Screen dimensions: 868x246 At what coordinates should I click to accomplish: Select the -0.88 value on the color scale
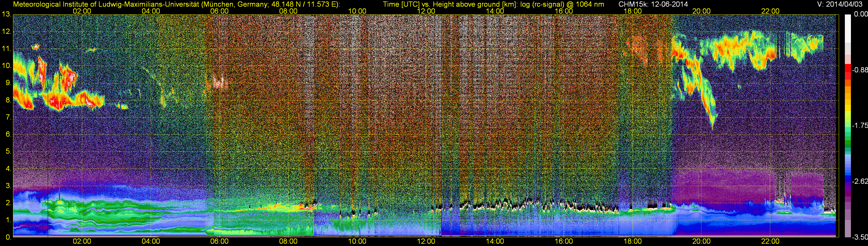click(860, 70)
